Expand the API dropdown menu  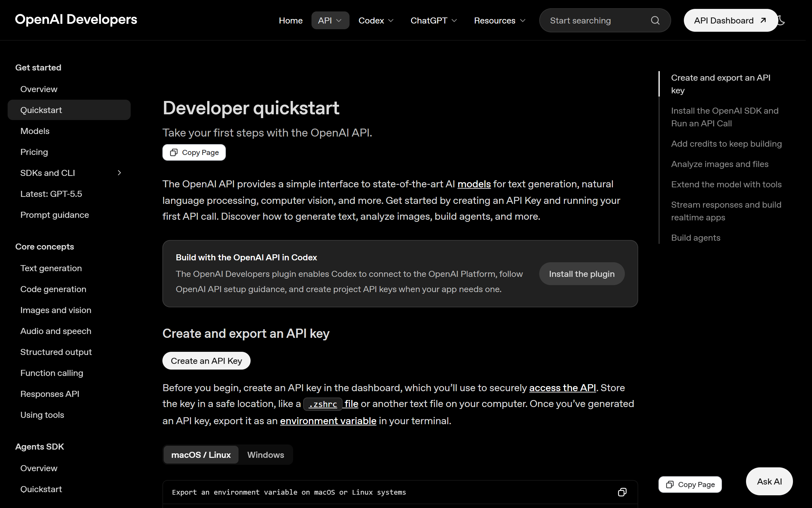[330, 21]
